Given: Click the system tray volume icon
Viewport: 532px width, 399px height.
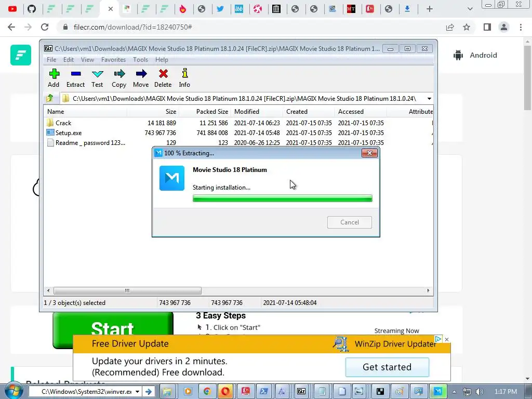Looking at the screenshot, I should [480, 392].
